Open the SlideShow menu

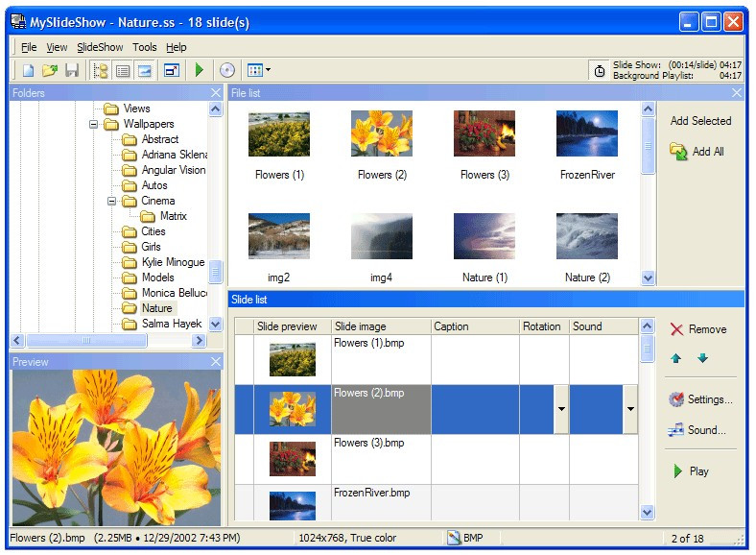coord(100,47)
